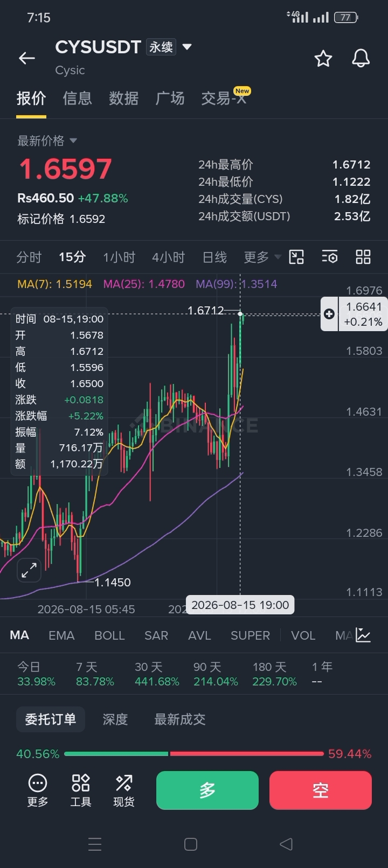Tap the 永续 perpetual tag
The width and height of the screenshot is (388, 868).
point(161,47)
